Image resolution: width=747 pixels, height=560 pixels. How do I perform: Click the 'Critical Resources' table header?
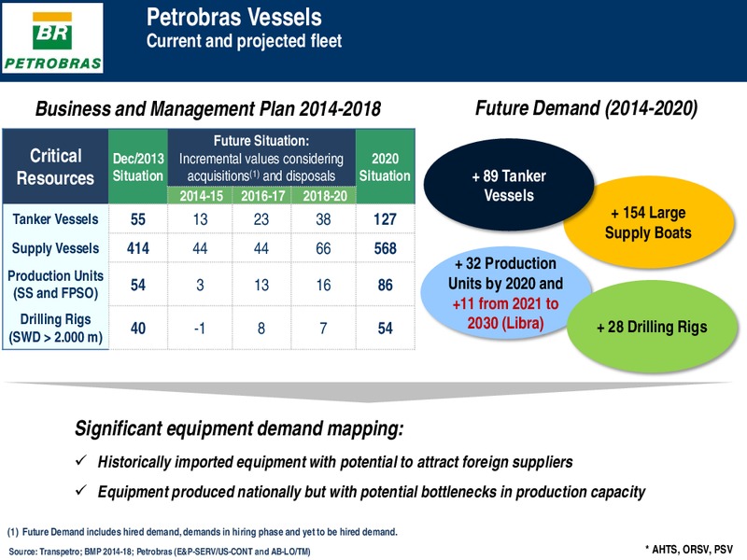pyautogui.click(x=55, y=167)
